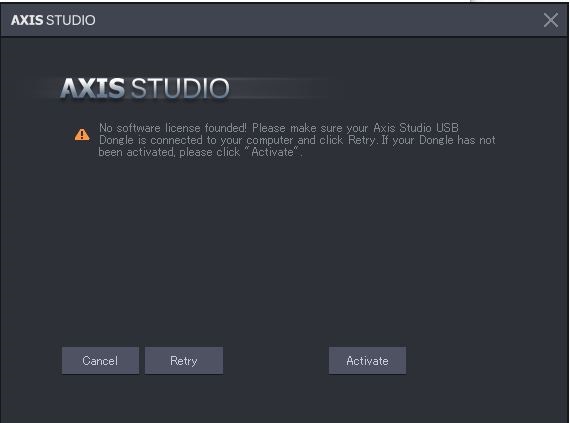Click the 'If your Dongle has not' text
The image size is (570, 423).
(x=438, y=140)
